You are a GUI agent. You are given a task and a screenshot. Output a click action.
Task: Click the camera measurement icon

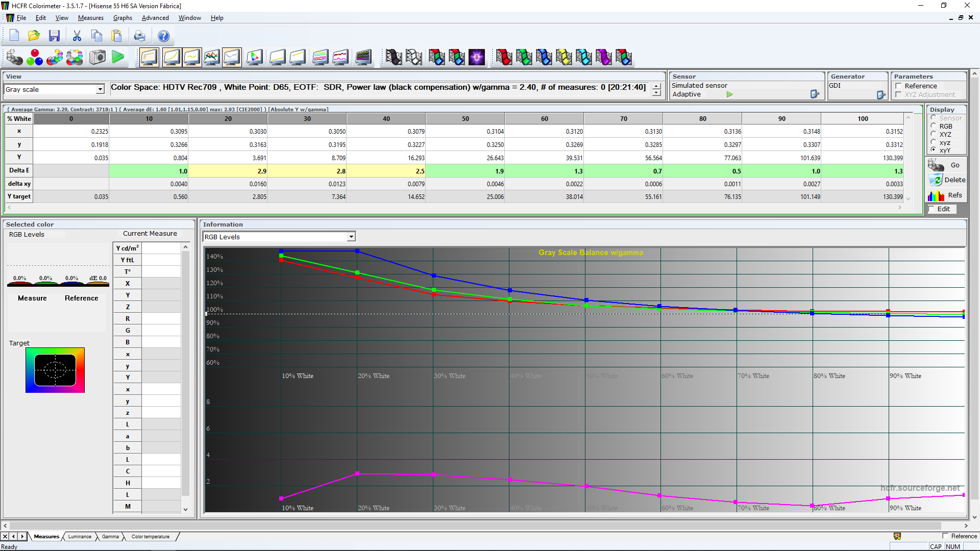tap(97, 57)
